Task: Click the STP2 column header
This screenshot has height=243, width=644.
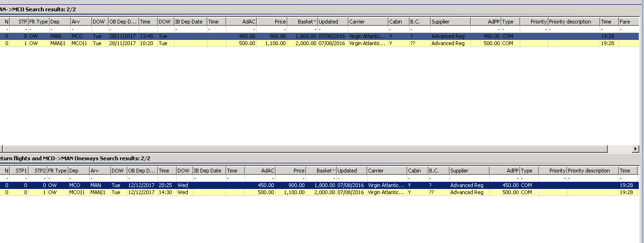Action: pos(38,171)
